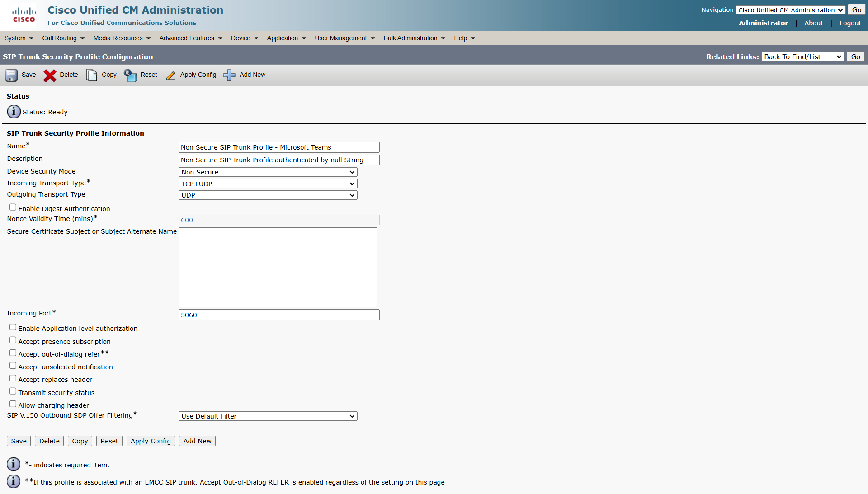868x494 pixels.
Task: Open the Application menu
Action: [x=287, y=38]
